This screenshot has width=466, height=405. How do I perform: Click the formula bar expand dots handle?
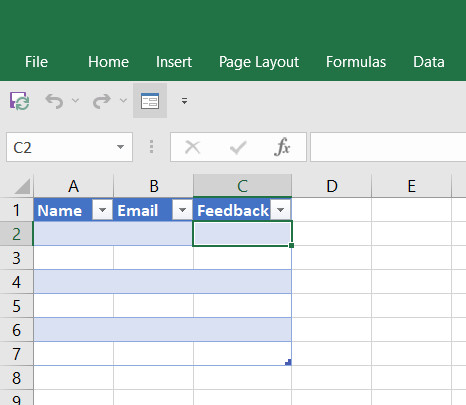(151, 147)
